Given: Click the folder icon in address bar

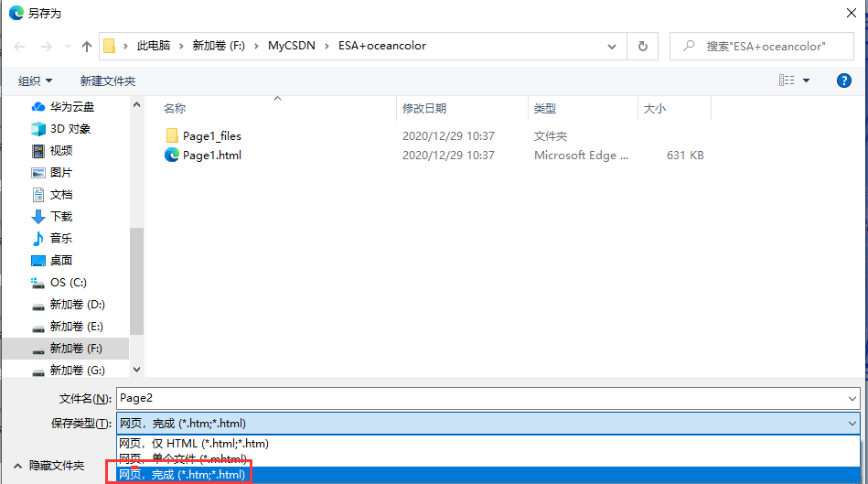Looking at the screenshot, I should pos(110,46).
